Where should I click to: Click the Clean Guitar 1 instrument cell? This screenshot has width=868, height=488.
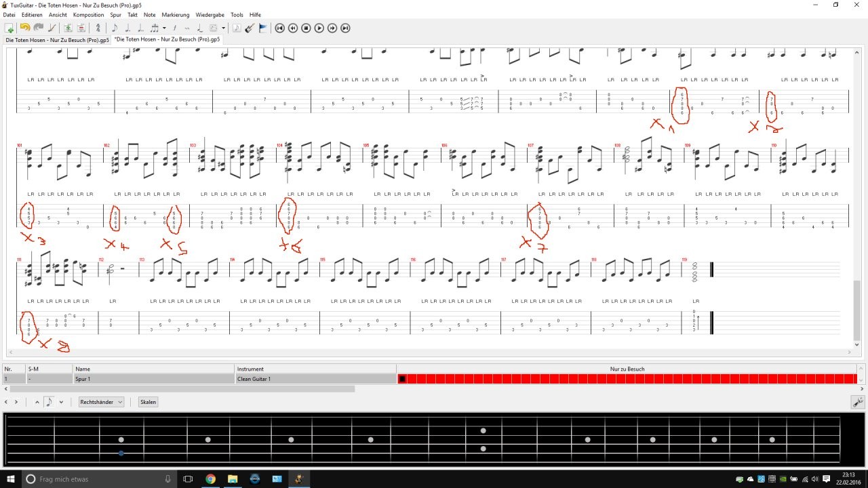point(315,379)
